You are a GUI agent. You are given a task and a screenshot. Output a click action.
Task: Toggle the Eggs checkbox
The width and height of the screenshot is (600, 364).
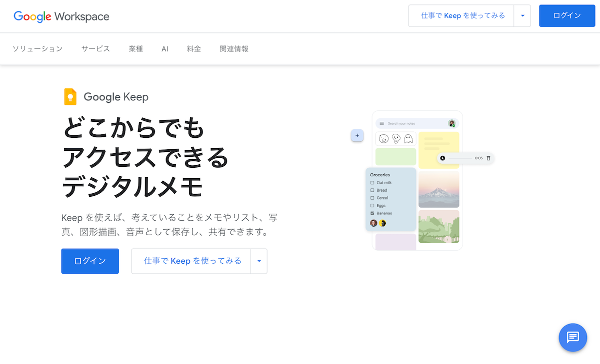click(372, 206)
